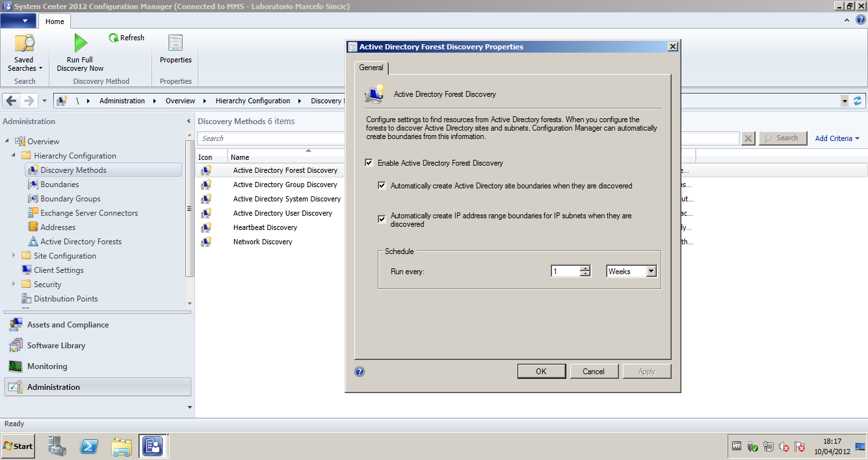Open the Weeks schedule unit dropdown
Viewport: 868px width, 460px height.
click(651, 272)
